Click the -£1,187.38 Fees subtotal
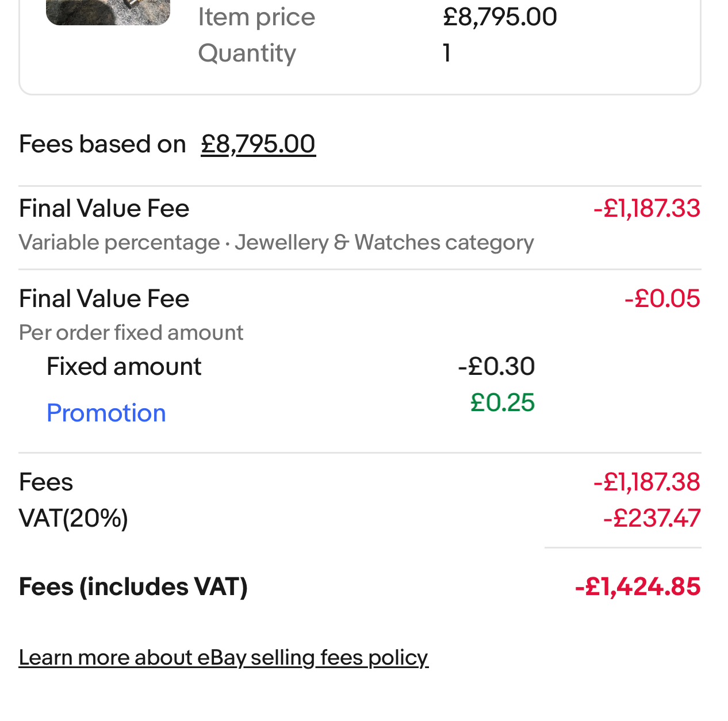 click(x=646, y=482)
